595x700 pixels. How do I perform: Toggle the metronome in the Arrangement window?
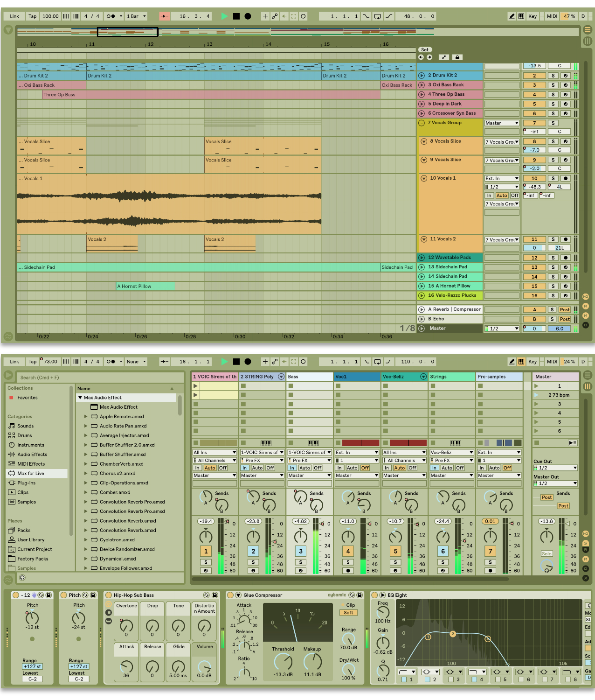pos(111,16)
